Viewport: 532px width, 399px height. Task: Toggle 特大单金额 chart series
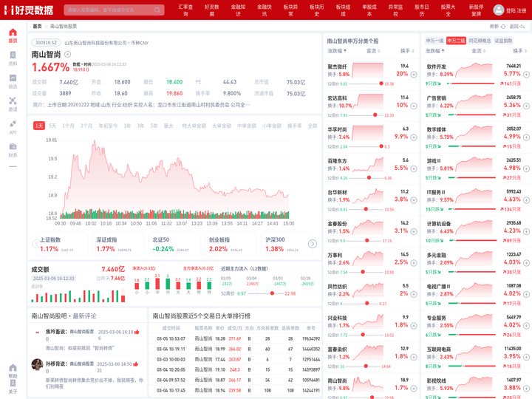click(x=194, y=126)
